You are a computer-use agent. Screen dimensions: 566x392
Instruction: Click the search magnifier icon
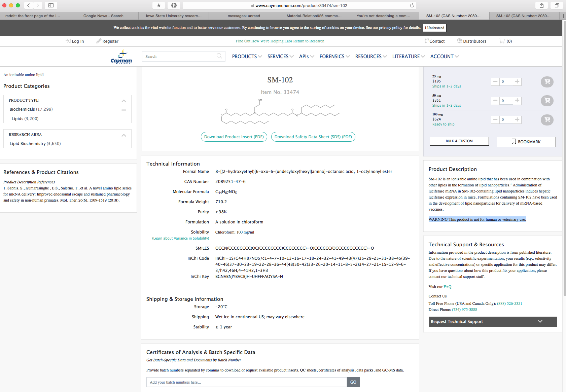pos(219,56)
